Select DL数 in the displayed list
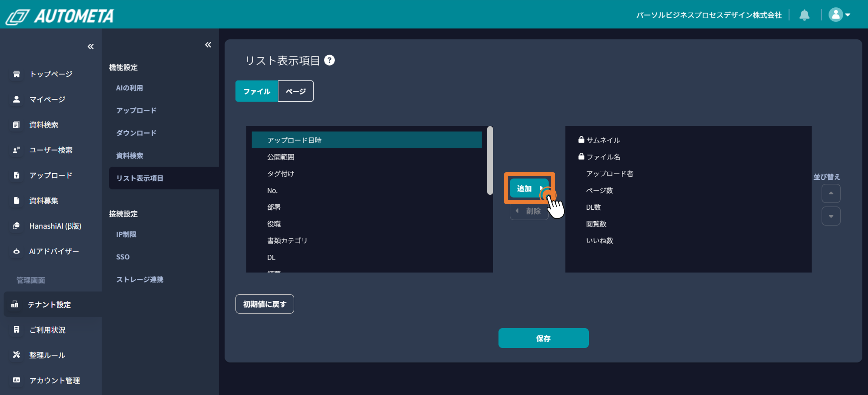 pos(688,207)
